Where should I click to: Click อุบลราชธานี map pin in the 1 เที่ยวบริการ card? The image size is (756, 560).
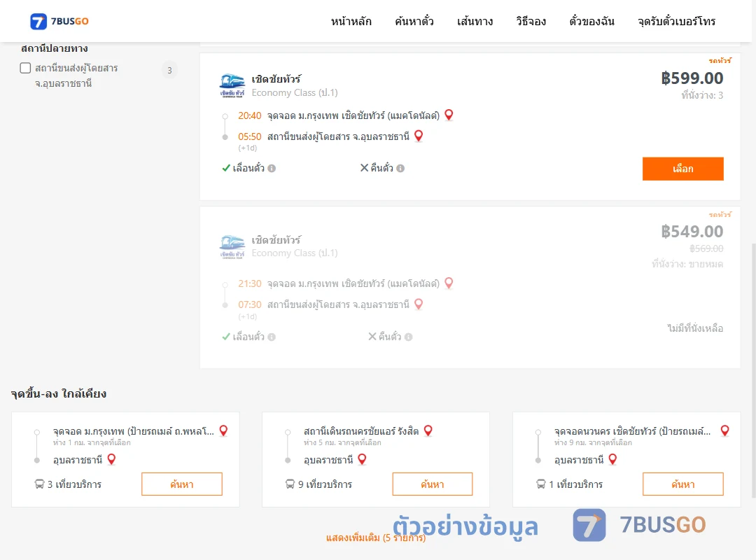pos(612,459)
